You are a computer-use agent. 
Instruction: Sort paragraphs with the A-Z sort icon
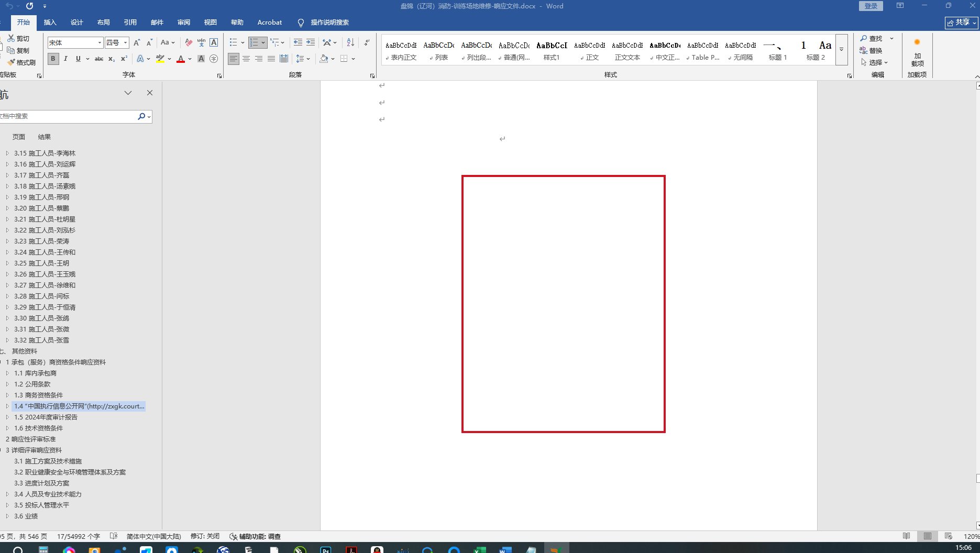[350, 42]
